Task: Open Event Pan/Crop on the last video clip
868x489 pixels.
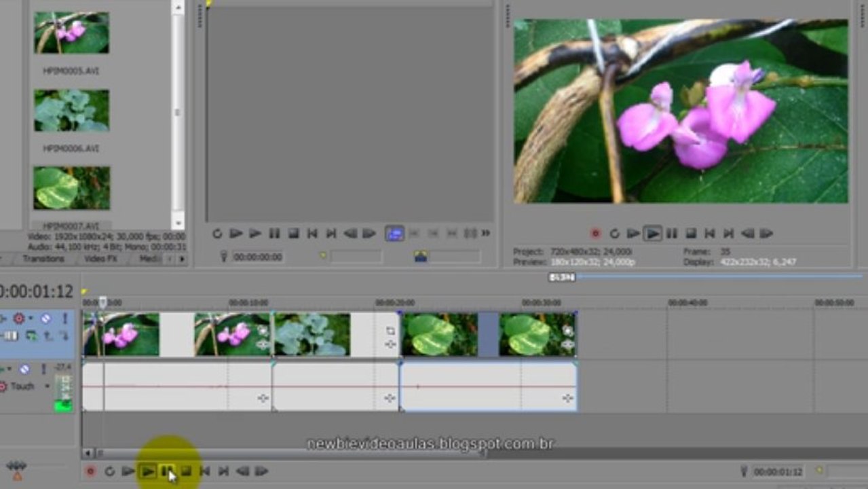Action: click(x=568, y=331)
